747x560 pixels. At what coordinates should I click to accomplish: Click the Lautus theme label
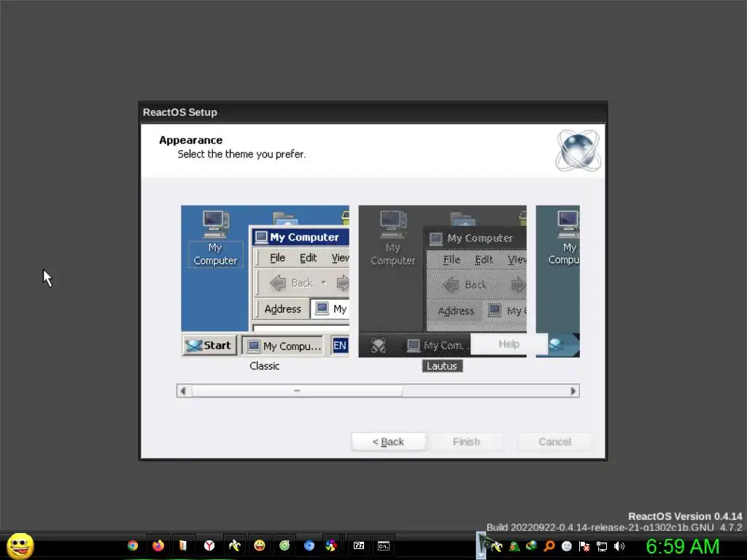(442, 366)
